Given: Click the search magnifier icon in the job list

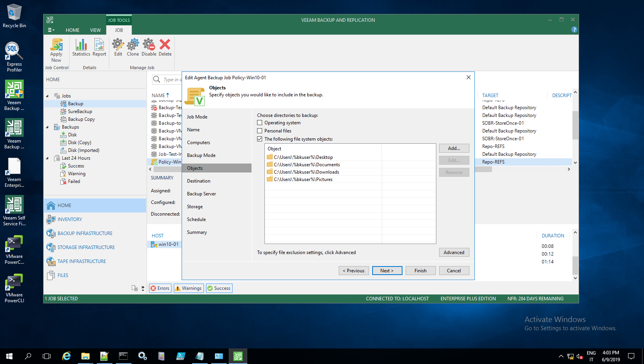Looking at the screenshot, I should [157, 79].
